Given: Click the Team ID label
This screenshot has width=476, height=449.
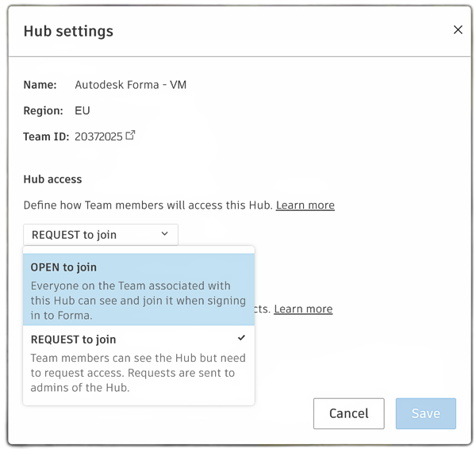Looking at the screenshot, I should pos(46,136).
